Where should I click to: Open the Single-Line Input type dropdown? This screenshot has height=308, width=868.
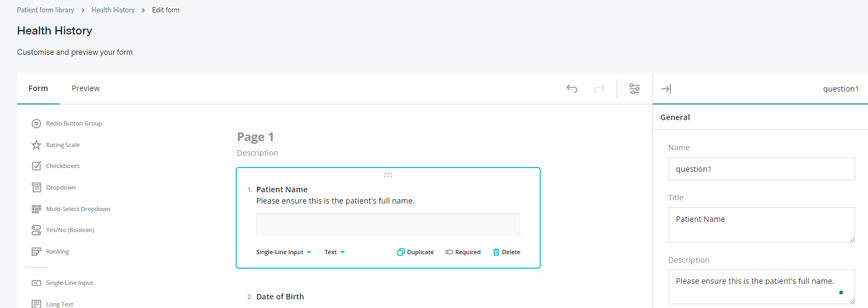pos(284,252)
